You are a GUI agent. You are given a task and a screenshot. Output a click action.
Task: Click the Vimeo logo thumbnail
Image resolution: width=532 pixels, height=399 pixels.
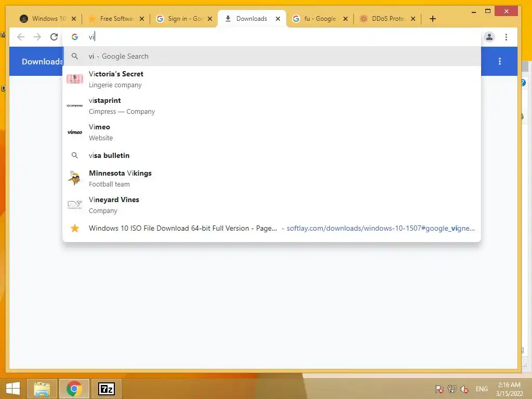[x=75, y=132]
